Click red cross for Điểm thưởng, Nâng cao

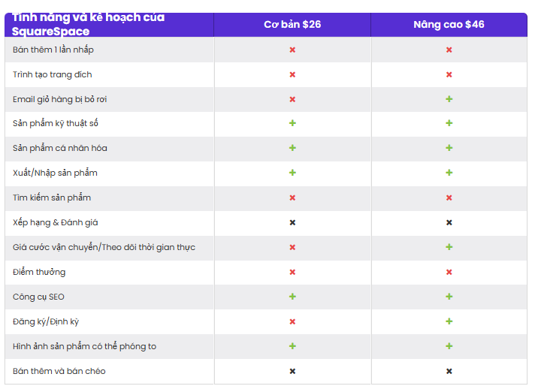coord(449,272)
